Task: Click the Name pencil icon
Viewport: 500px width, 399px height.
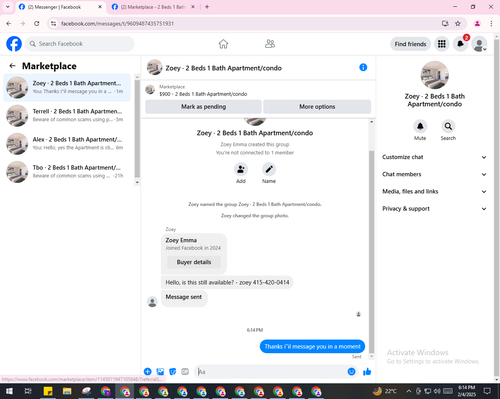Action: pyautogui.click(x=269, y=169)
